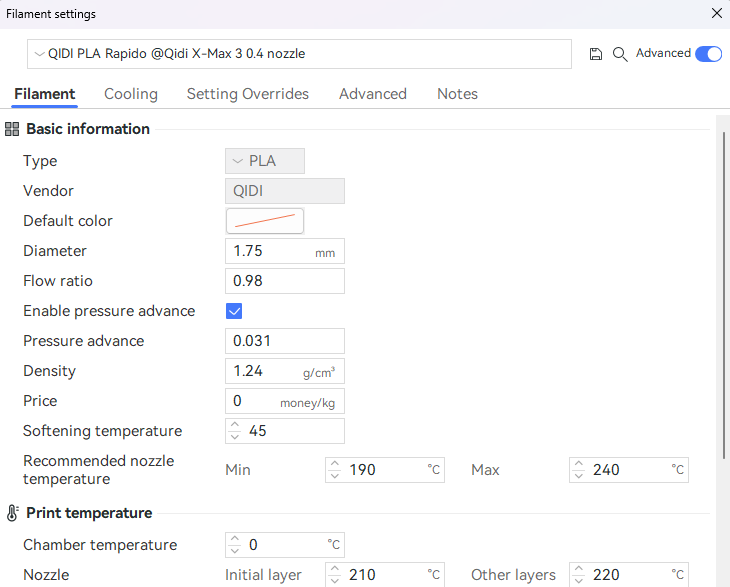Pick the Default color swatch
Image resolution: width=730 pixels, height=587 pixels.
[x=265, y=221]
